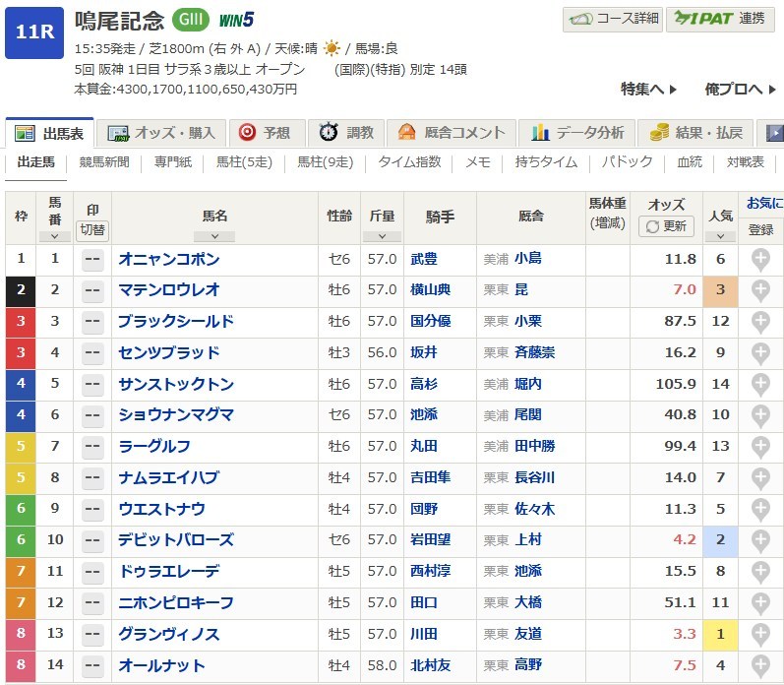Open the 人気 column sort dropdown
The width and height of the screenshot is (784, 685).
coord(720,236)
